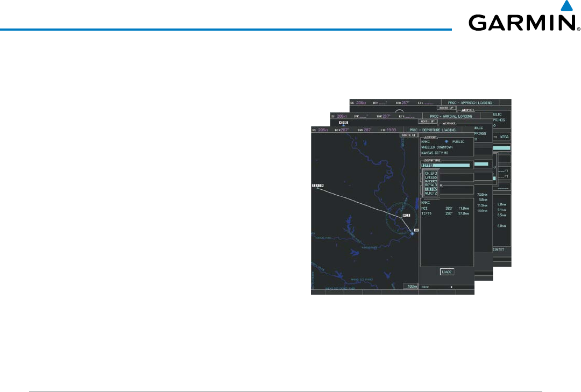This screenshot has height=392, width=581.
Task: Click NORTH UP label on departure map
Action: click(x=408, y=135)
